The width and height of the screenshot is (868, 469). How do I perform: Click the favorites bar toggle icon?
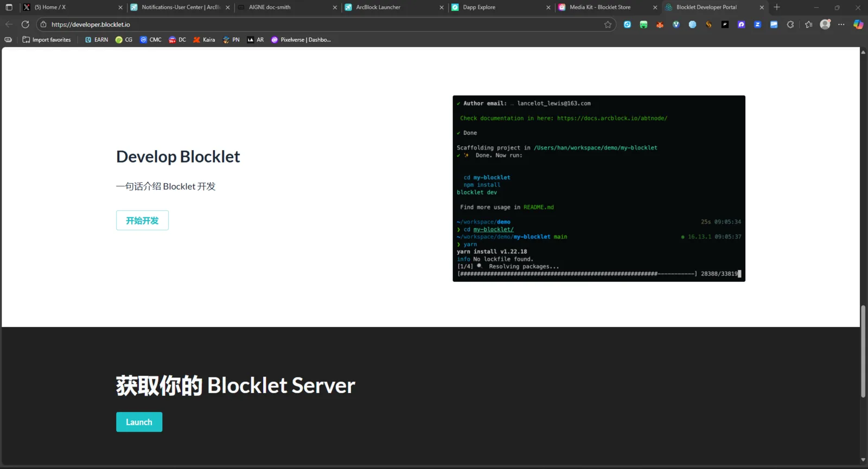tap(8, 40)
